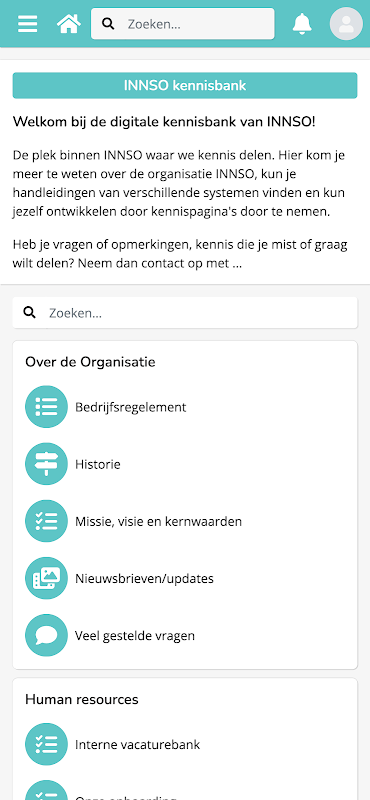
Task: Click the magnifier icon in header search
Action: coord(108,23)
